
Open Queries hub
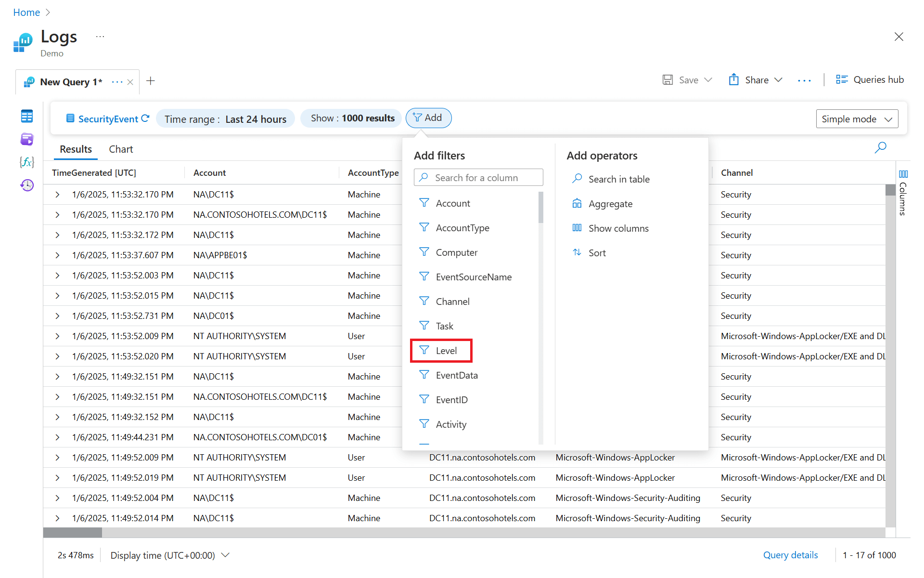[870, 80]
